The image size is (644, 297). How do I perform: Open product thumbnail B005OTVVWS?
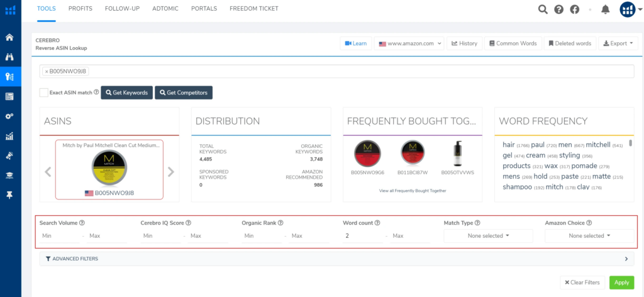click(x=458, y=154)
